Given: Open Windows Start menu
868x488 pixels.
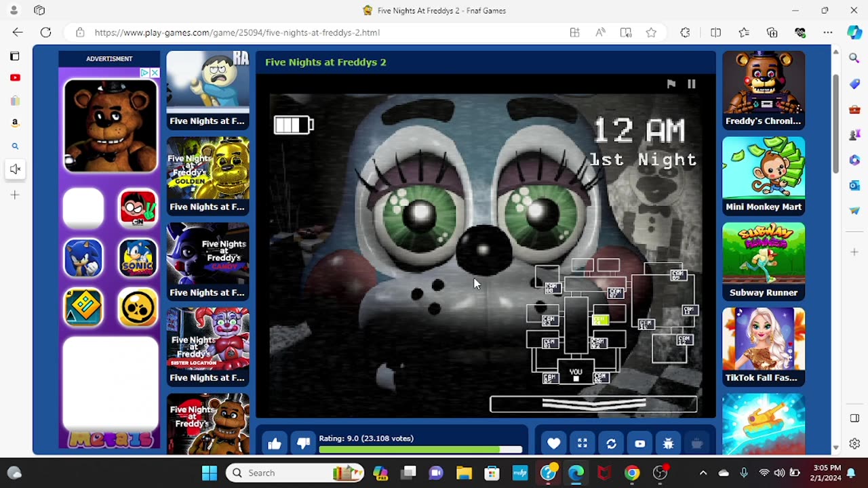Looking at the screenshot, I should pyautogui.click(x=209, y=472).
